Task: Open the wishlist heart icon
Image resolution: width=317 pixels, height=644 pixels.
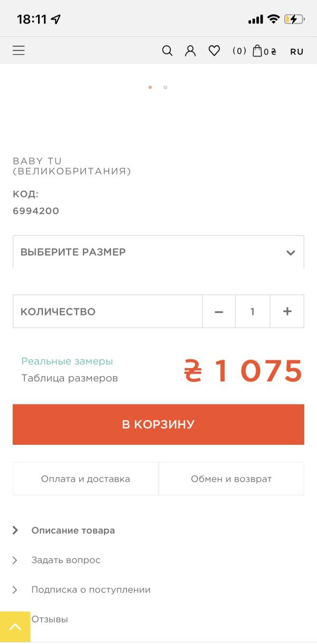Action: coord(214,51)
